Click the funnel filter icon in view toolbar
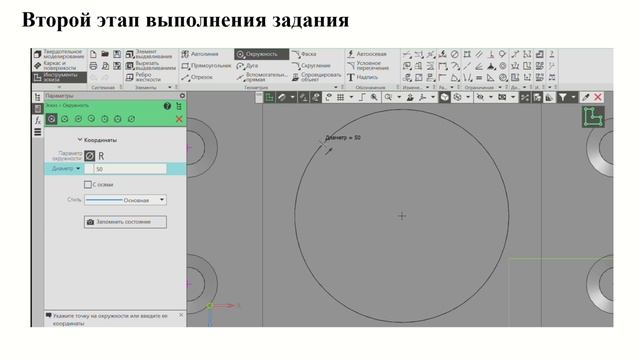This screenshot has width=640, height=360. pos(563,97)
